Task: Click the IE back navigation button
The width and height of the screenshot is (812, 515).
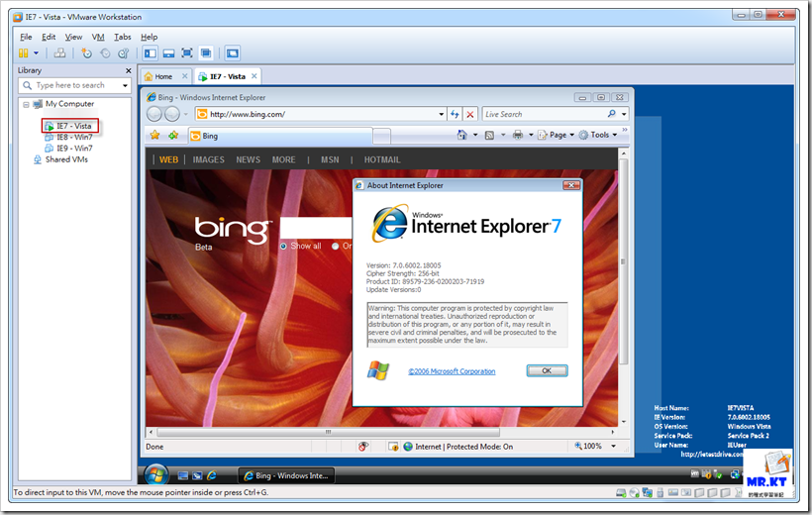Action: [x=154, y=114]
